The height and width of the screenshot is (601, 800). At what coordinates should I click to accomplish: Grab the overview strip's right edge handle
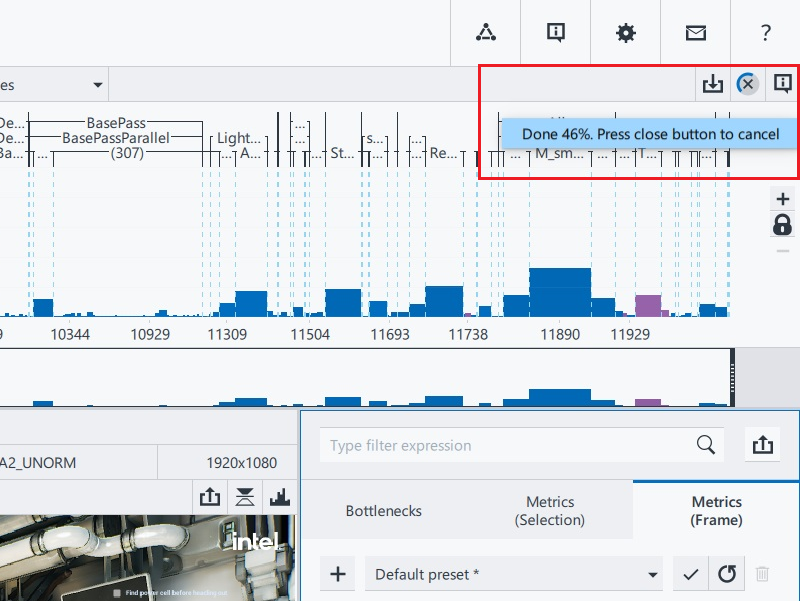tap(733, 378)
